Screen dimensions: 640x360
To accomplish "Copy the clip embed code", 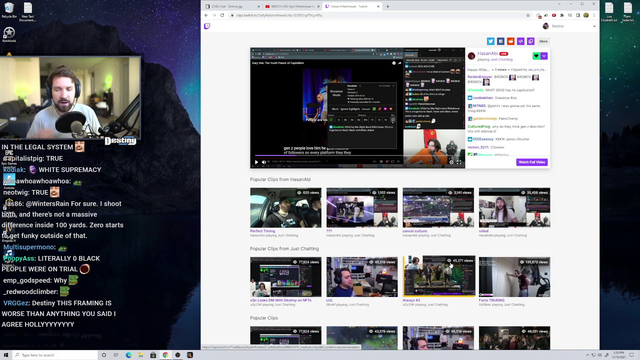I will 521,41.
